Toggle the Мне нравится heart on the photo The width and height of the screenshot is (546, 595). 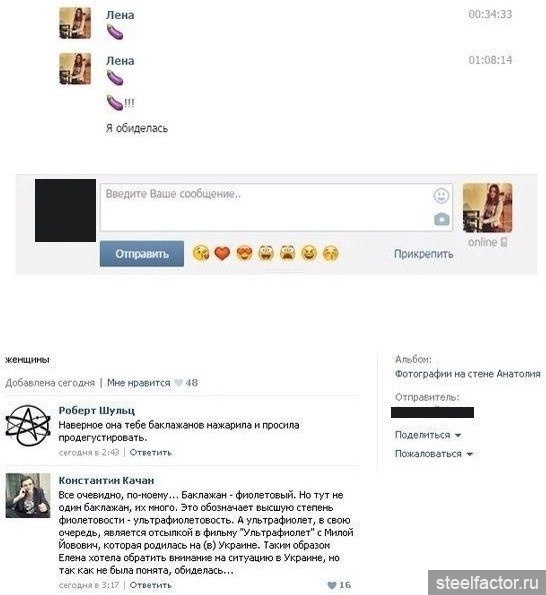click(178, 383)
